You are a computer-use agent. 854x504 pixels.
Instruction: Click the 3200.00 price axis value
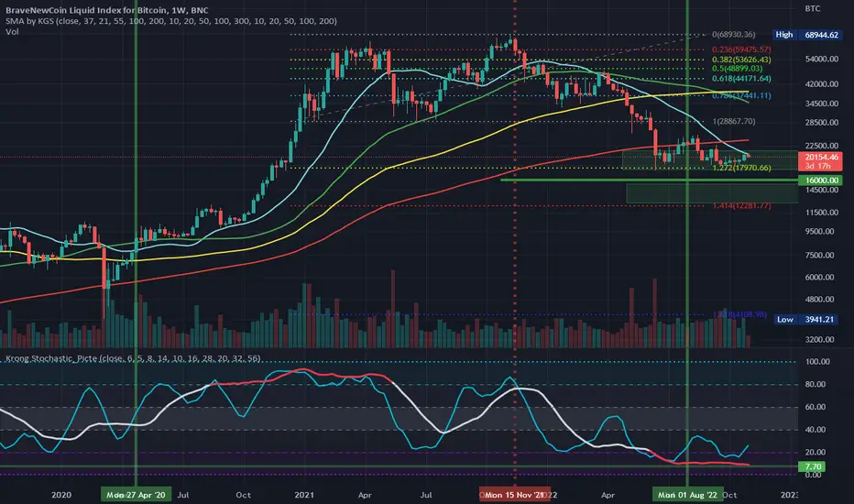click(819, 339)
